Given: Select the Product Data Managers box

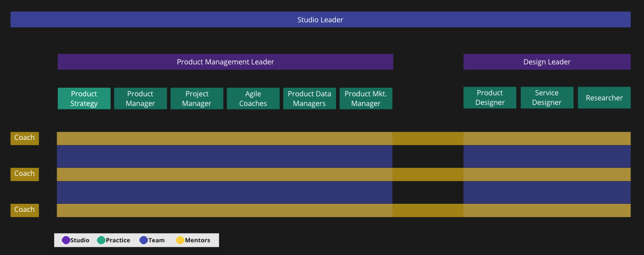Looking at the screenshot, I should (x=310, y=99).
